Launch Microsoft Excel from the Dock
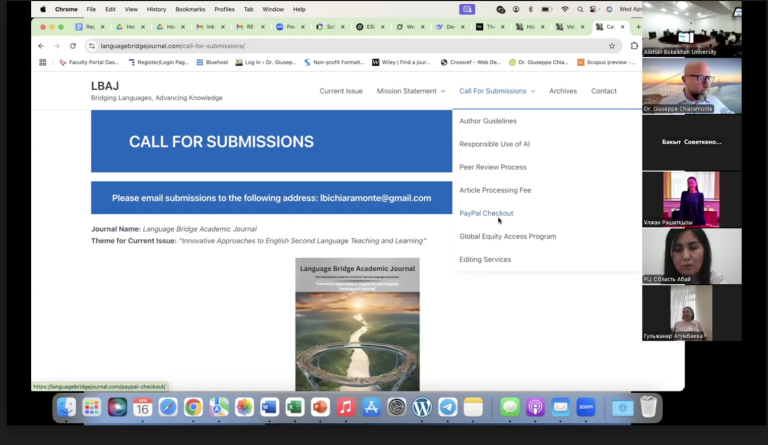This screenshot has height=445, width=768. (295, 407)
